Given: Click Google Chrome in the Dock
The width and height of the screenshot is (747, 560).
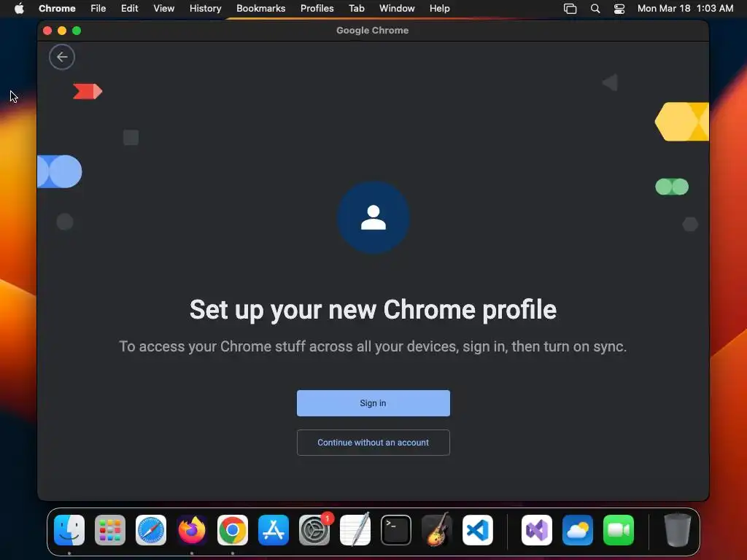Looking at the screenshot, I should coord(233,530).
